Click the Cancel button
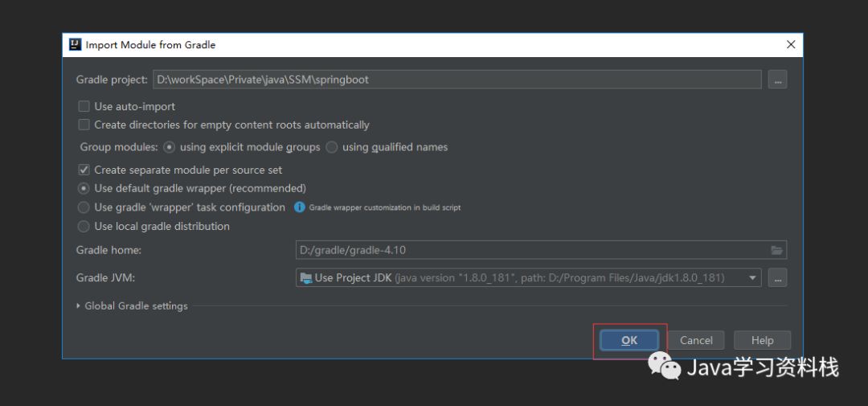The image size is (868, 406). [x=696, y=341]
